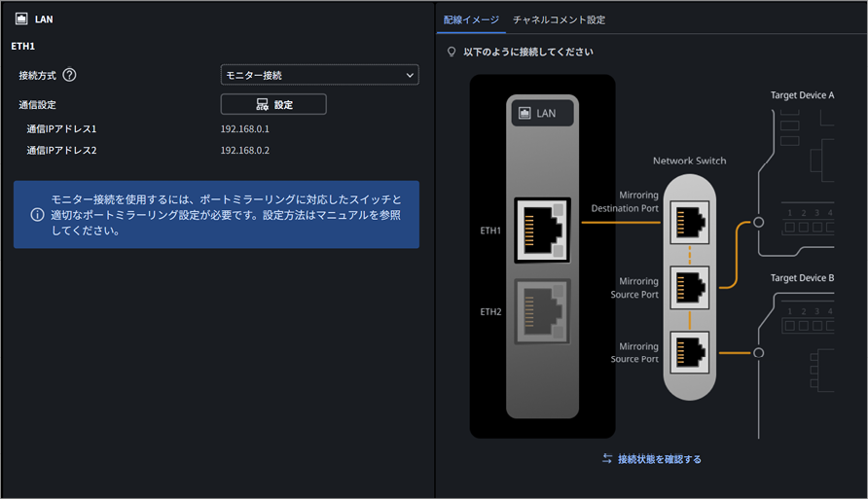Click the Target Device B label
Screen dimensions: 868x499
(x=802, y=278)
